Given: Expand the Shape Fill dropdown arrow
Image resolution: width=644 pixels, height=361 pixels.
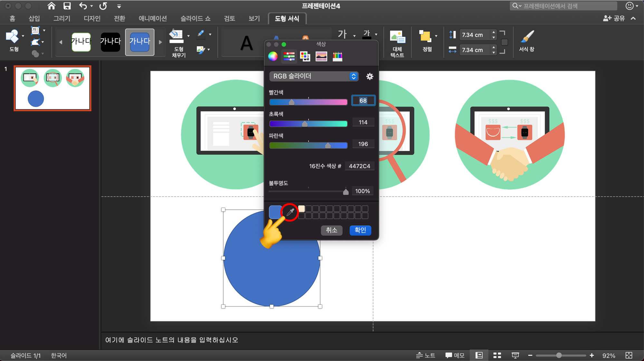Looking at the screenshot, I should (x=188, y=36).
